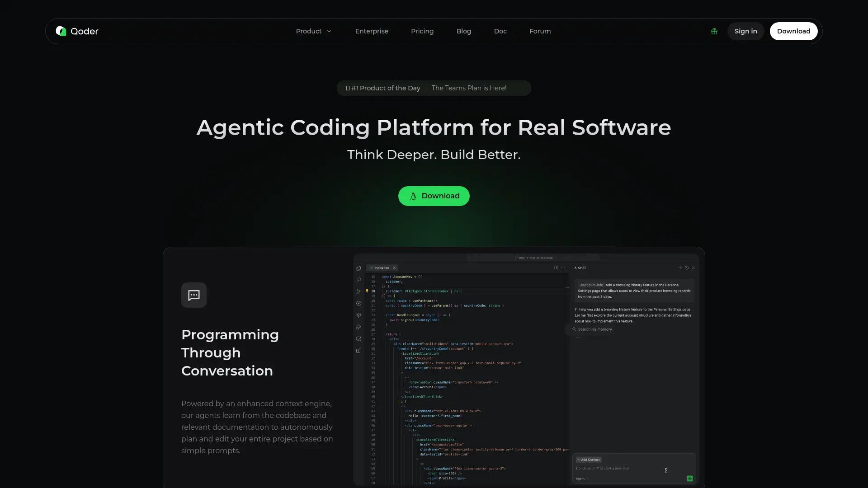Click the green send icon in the chat input
Viewport: 868px width, 488px height.
(x=689, y=478)
